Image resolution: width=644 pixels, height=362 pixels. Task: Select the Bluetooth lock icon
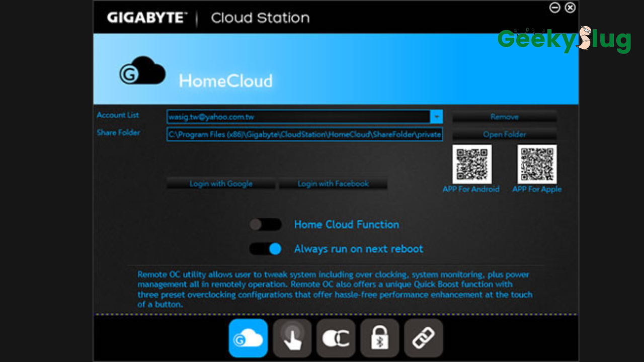point(380,338)
